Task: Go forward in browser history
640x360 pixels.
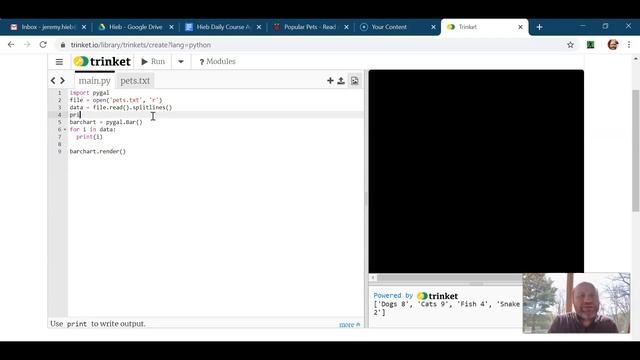Action: coord(27,44)
